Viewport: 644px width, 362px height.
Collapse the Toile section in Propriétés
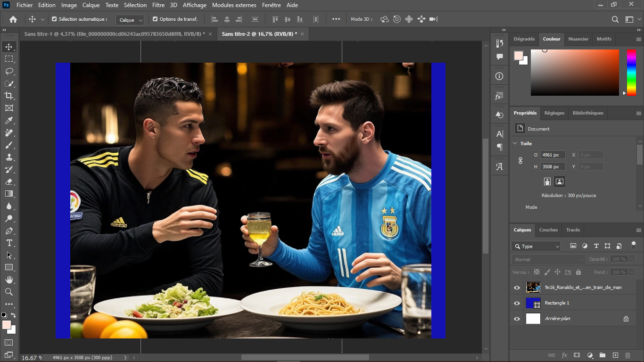(x=515, y=143)
